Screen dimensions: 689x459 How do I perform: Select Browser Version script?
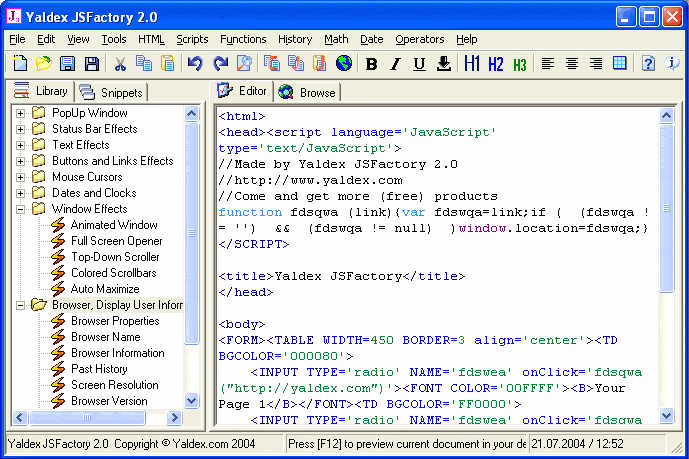point(109,401)
